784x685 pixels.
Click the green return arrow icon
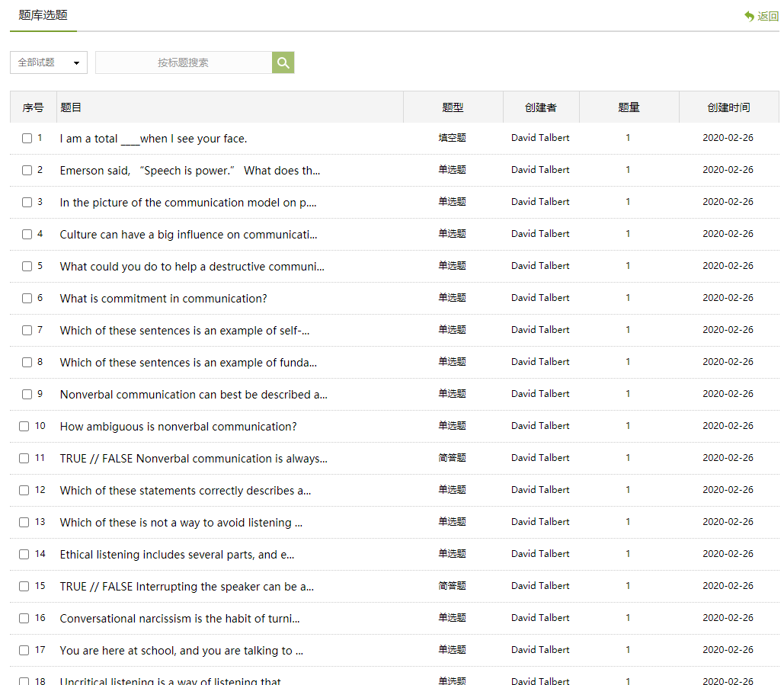tap(749, 16)
